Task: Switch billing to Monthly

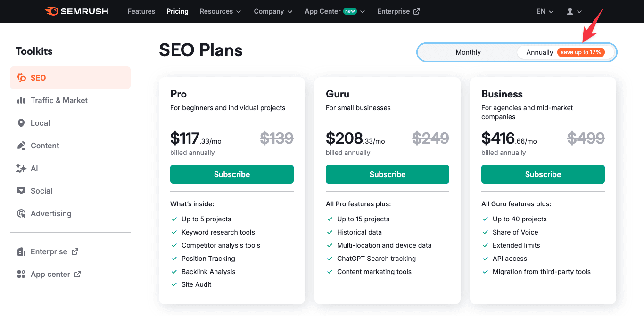Action: click(468, 52)
